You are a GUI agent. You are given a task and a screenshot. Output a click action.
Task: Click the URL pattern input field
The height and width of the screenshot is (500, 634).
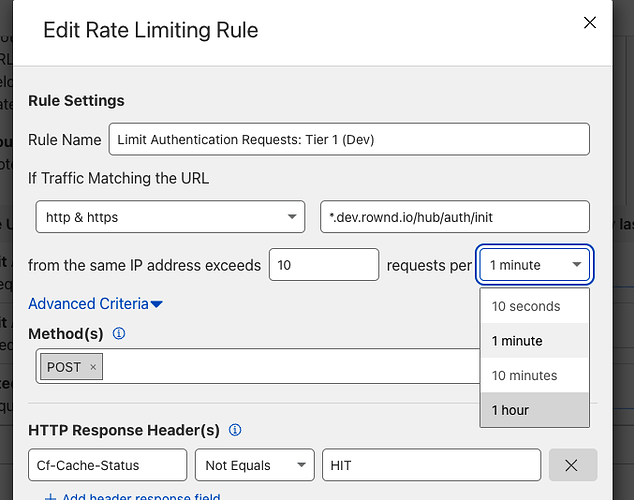click(454, 216)
